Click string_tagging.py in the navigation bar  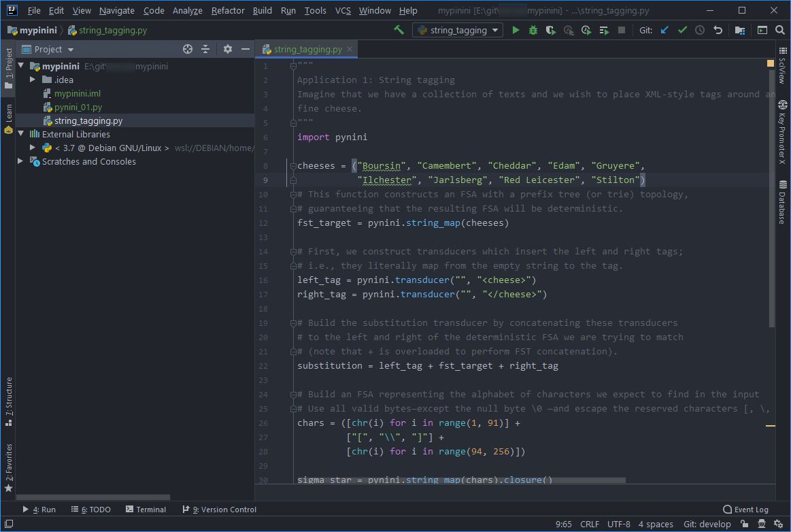click(107, 31)
